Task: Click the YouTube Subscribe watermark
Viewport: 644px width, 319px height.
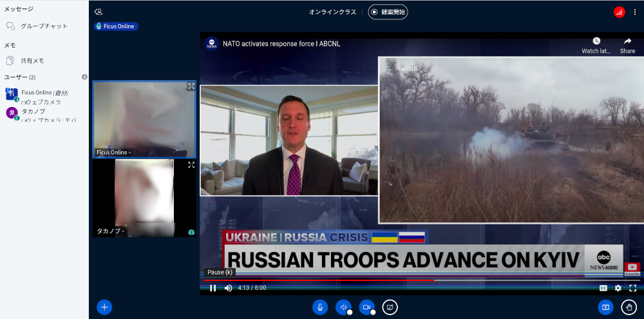Action: pos(632,269)
